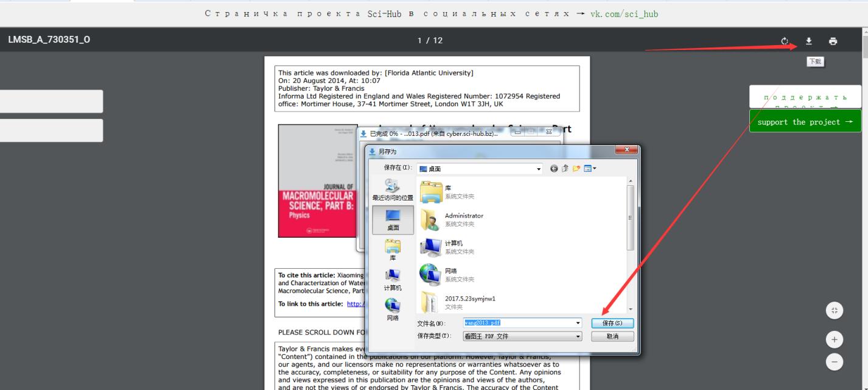Image resolution: width=868 pixels, height=390 pixels.
Task: Click the 'To link to this article' URL
Action: pyautogui.click(x=355, y=304)
